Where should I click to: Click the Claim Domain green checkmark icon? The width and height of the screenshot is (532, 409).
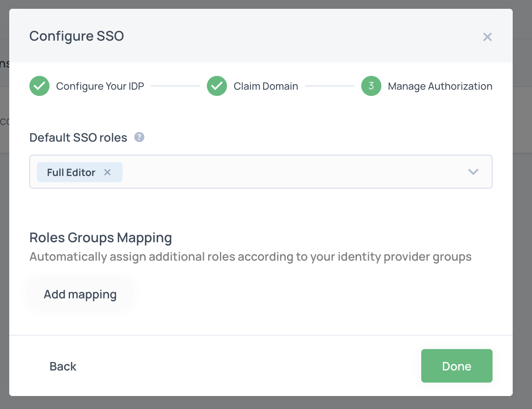tap(217, 86)
